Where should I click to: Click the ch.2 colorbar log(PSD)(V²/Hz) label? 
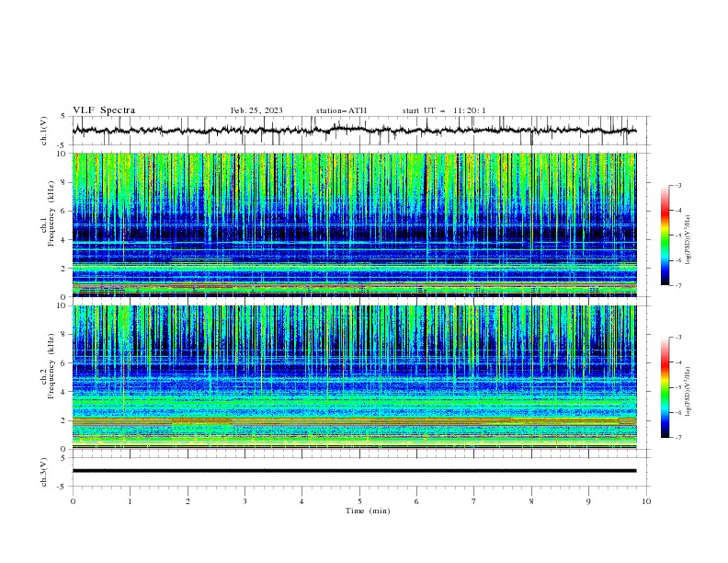click(688, 391)
